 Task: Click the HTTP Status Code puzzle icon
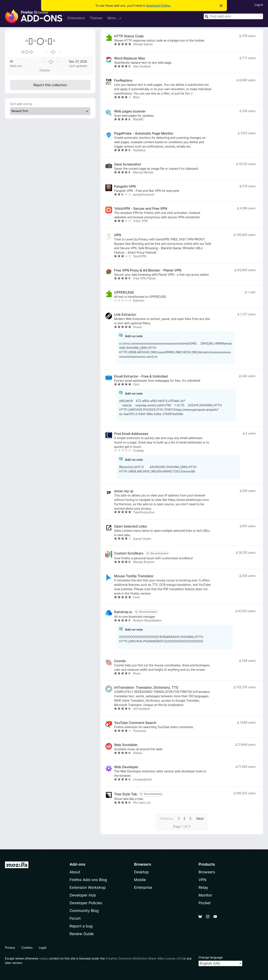109,37
